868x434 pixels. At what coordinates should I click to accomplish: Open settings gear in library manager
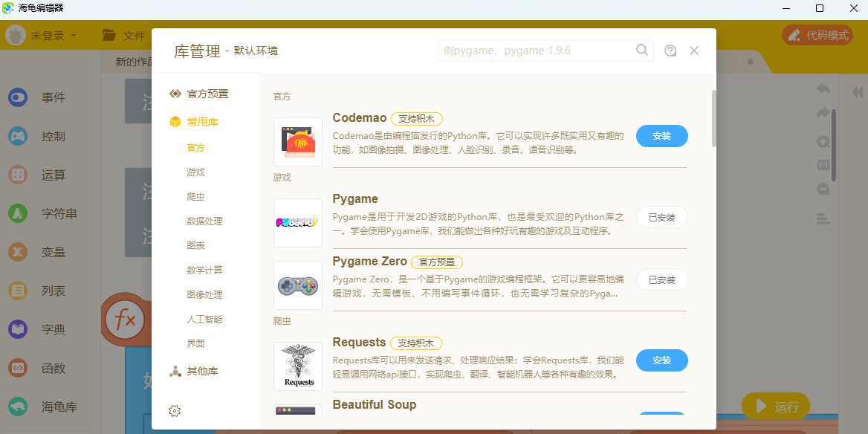tap(175, 411)
